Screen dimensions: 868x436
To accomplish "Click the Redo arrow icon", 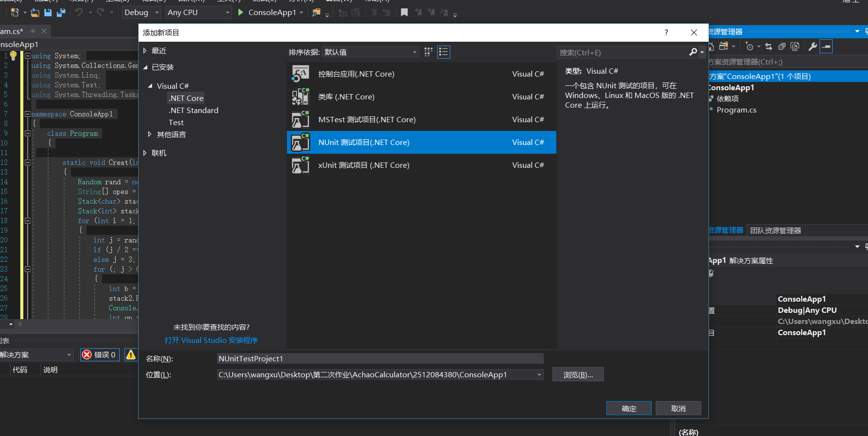I will pos(100,12).
